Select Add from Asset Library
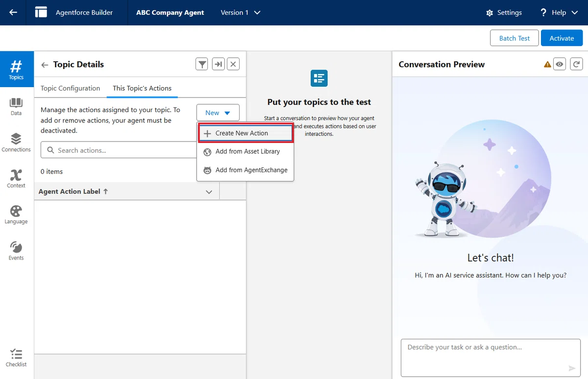 pos(245,152)
